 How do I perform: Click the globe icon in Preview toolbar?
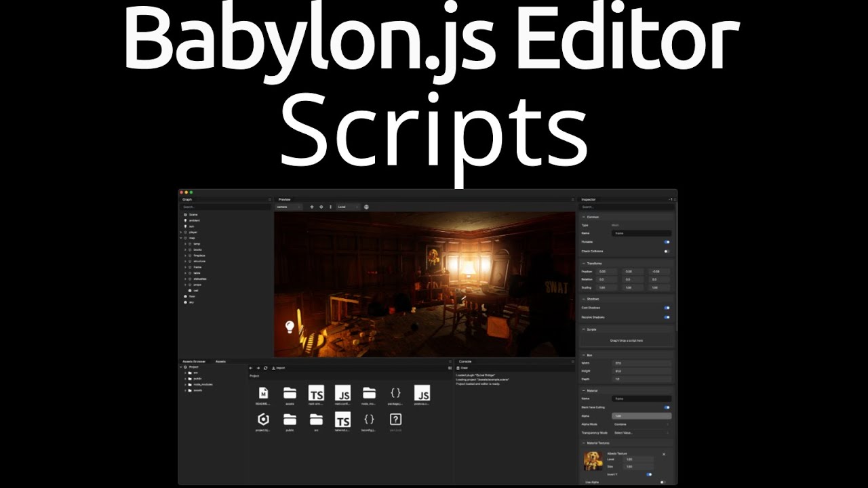[x=366, y=207]
